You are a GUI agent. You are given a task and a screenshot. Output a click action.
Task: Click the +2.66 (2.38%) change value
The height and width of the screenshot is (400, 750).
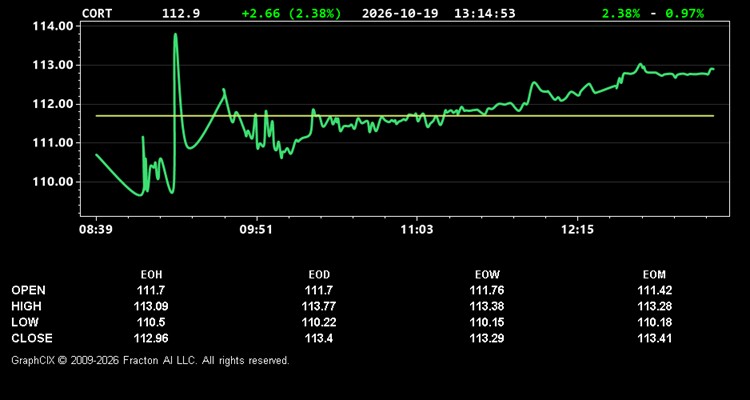(x=292, y=13)
